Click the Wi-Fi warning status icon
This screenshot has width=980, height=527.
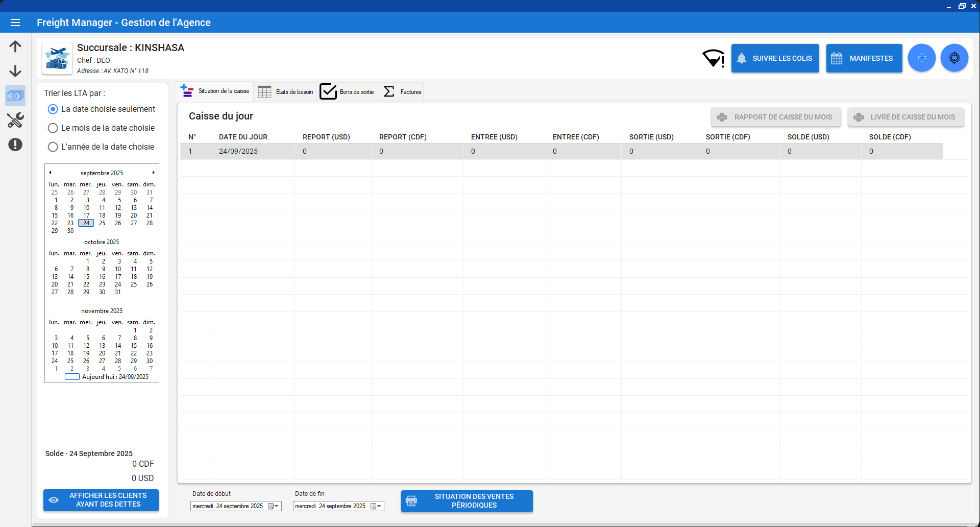pos(713,58)
